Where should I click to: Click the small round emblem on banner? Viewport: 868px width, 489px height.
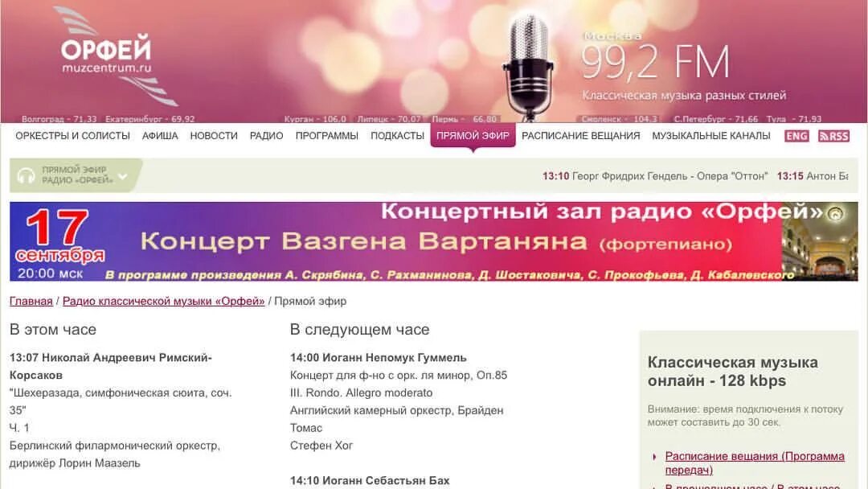click(835, 213)
